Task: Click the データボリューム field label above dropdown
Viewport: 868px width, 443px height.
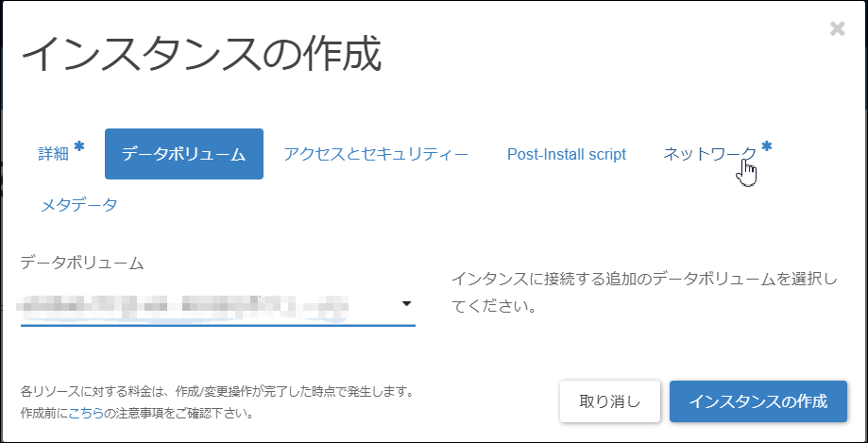Action: point(82,264)
